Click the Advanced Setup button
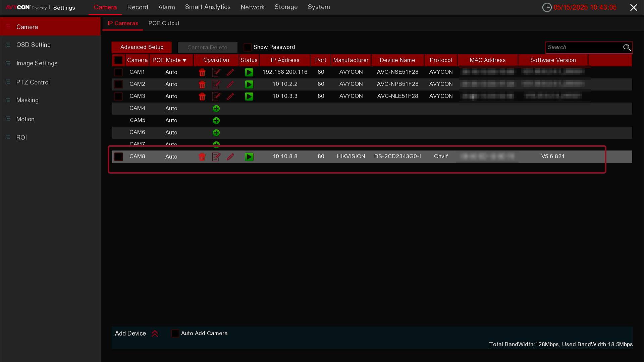 [x=142, y=47]
